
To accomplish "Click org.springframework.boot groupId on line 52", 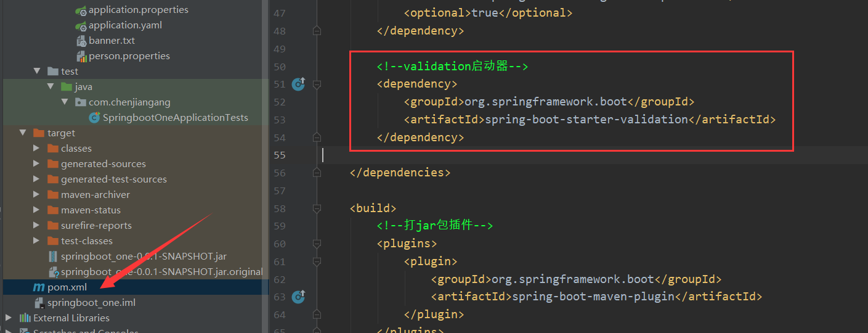I will [x=545, y=102].
